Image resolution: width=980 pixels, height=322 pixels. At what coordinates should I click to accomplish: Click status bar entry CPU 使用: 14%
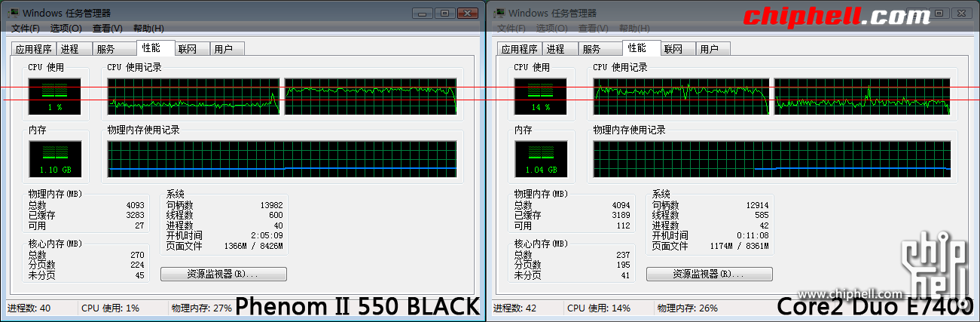click(599, 308)
